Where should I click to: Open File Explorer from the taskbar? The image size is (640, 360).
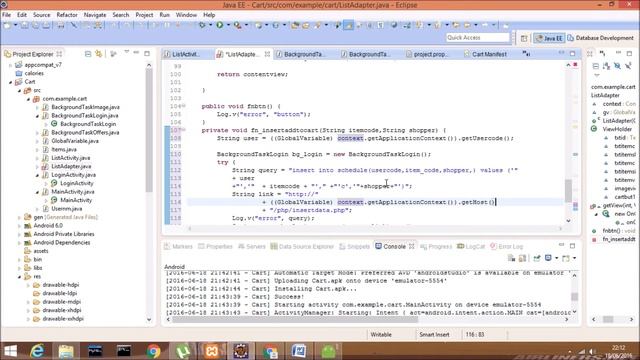(66, 351)
